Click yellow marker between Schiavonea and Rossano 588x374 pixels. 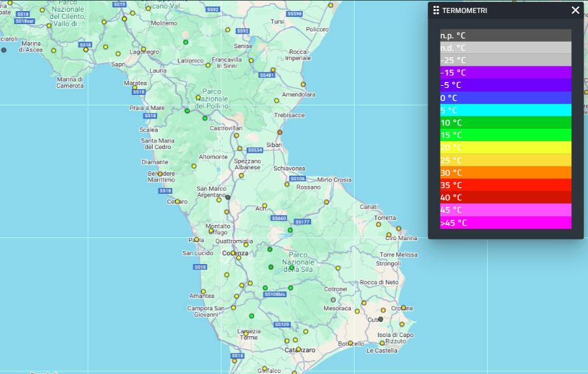[287, 184]
